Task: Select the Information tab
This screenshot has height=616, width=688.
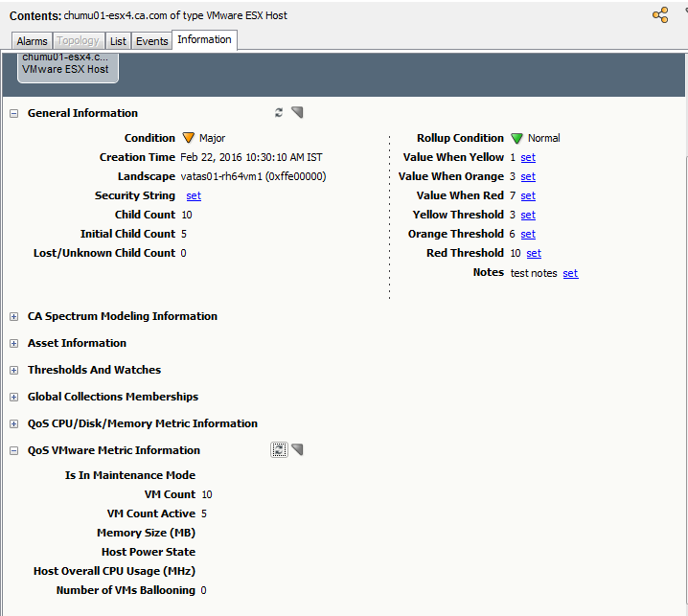Action: 204,40
